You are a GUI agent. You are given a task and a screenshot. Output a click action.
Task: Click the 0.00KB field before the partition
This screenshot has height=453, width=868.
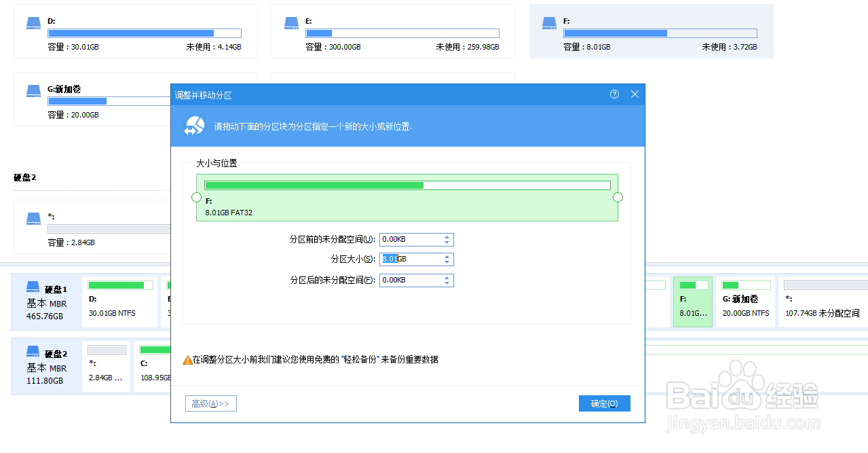pyautogui.click(x=407, y=239)
